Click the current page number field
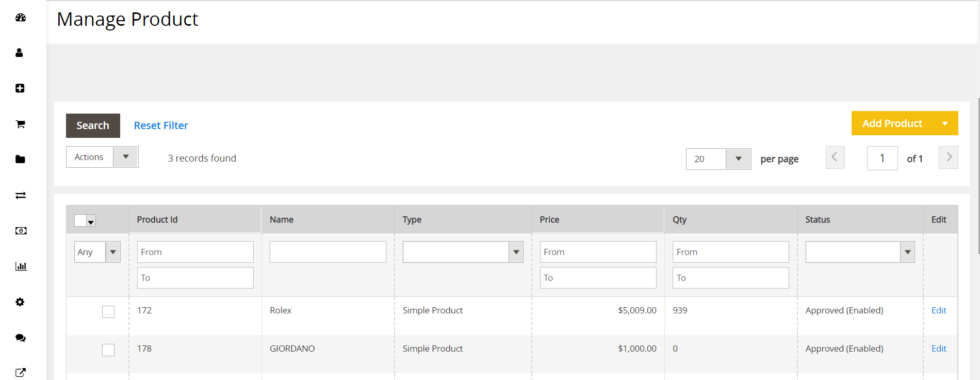This screenshot has width=980, height=380. (x=883, y=158)
